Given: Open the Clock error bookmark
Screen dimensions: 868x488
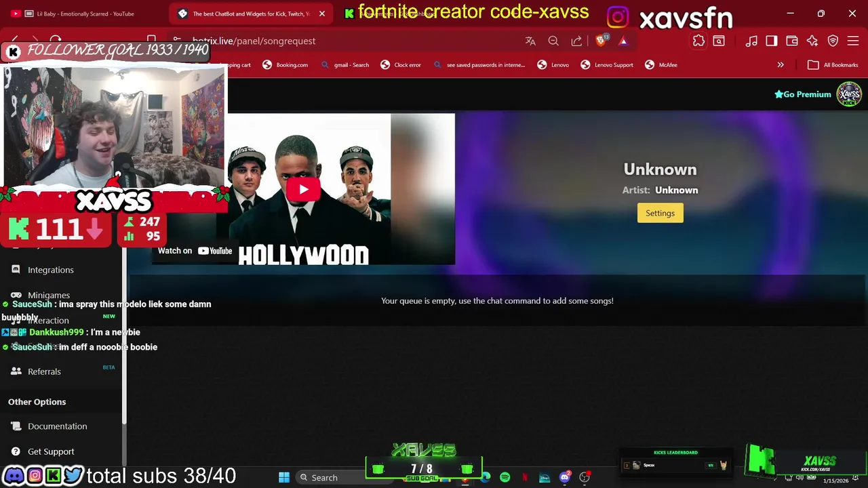Looking at the screenshot, I should 401,65.
